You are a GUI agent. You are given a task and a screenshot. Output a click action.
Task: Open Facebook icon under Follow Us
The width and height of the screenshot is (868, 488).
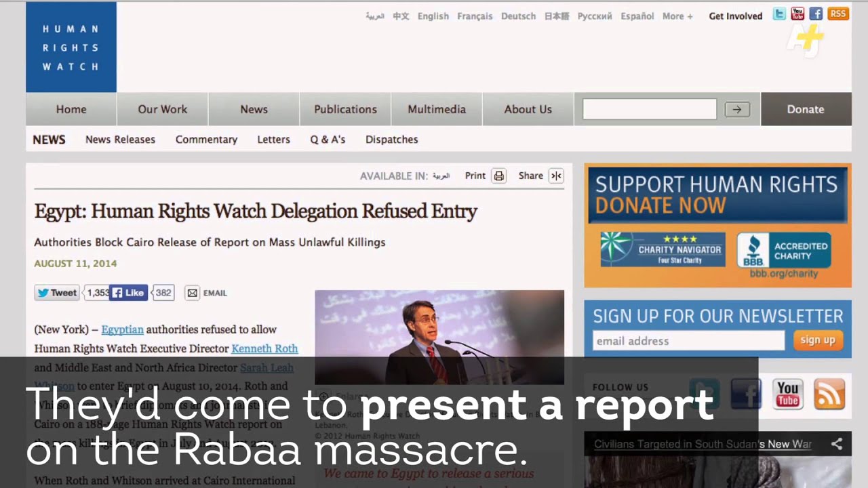746,393
